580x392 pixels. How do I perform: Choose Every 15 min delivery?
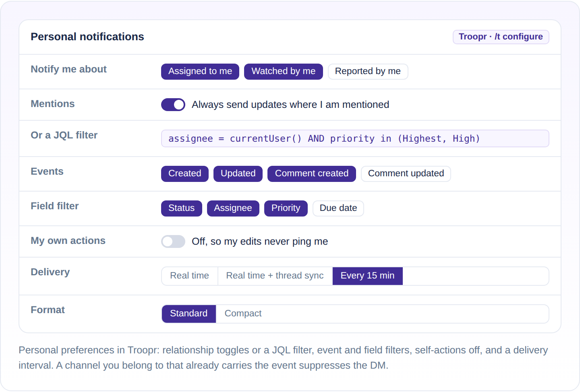pyautogui.click(x=368, y=276)
